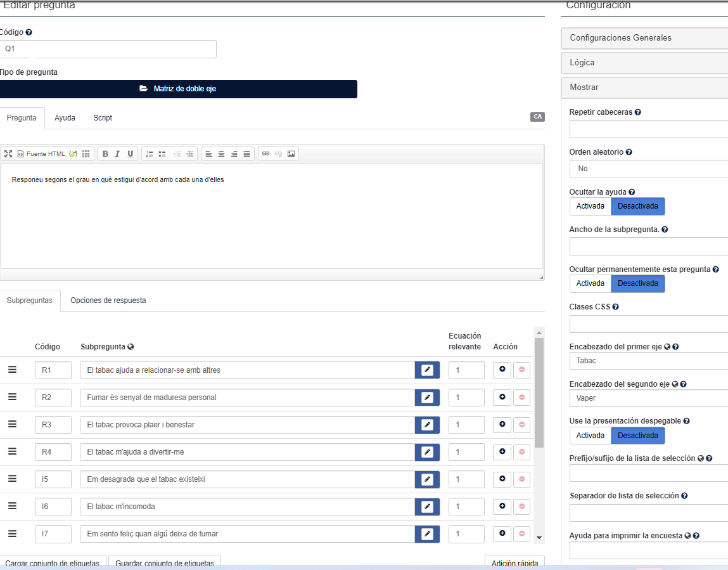728x570 pixels.
Task: Expand the Configuraciones Generales section
Action: tap(644, 38)
